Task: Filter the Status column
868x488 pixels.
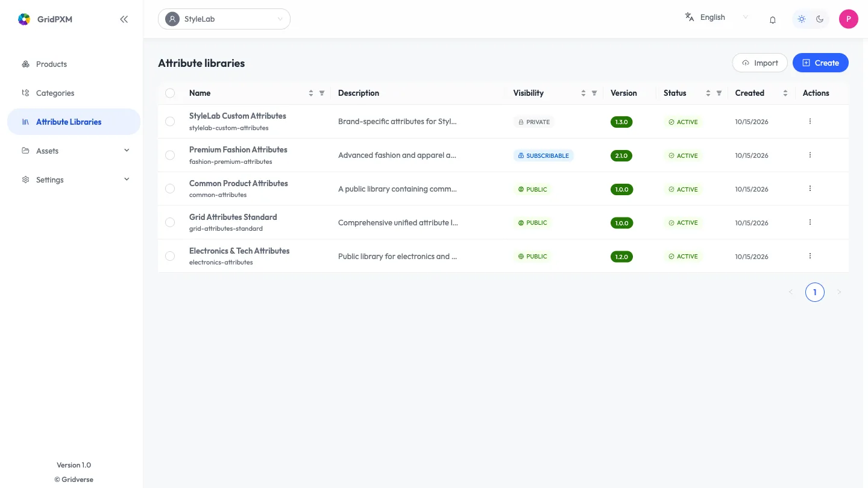Action: pyautogui.click(x=719, y=93)
